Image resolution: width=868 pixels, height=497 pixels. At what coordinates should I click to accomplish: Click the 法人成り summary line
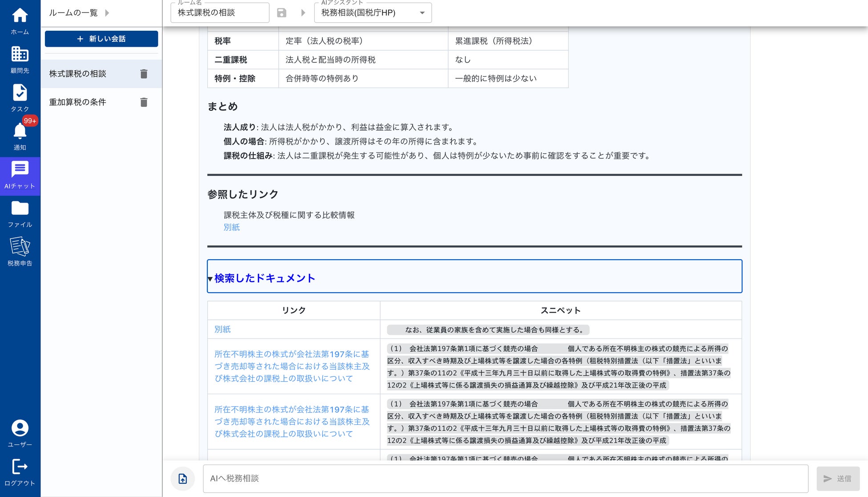[x=339, y=127]
